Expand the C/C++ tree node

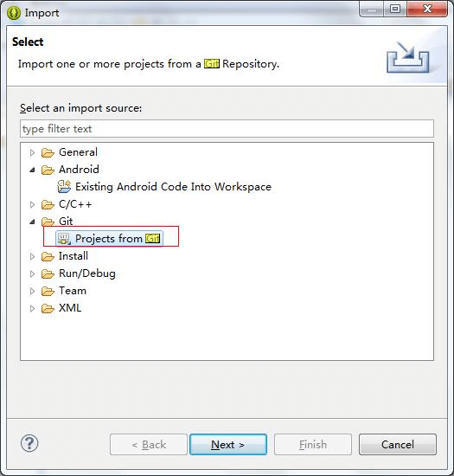(x=32, y=204)
